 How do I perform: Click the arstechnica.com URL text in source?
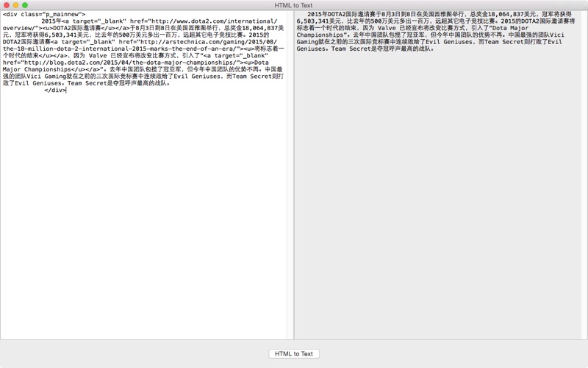point(209,42)
